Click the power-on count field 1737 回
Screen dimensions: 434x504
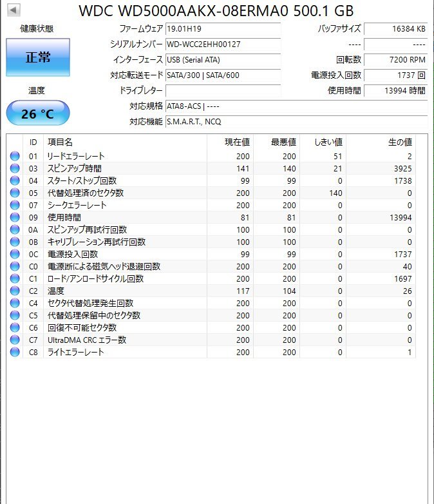395,75
